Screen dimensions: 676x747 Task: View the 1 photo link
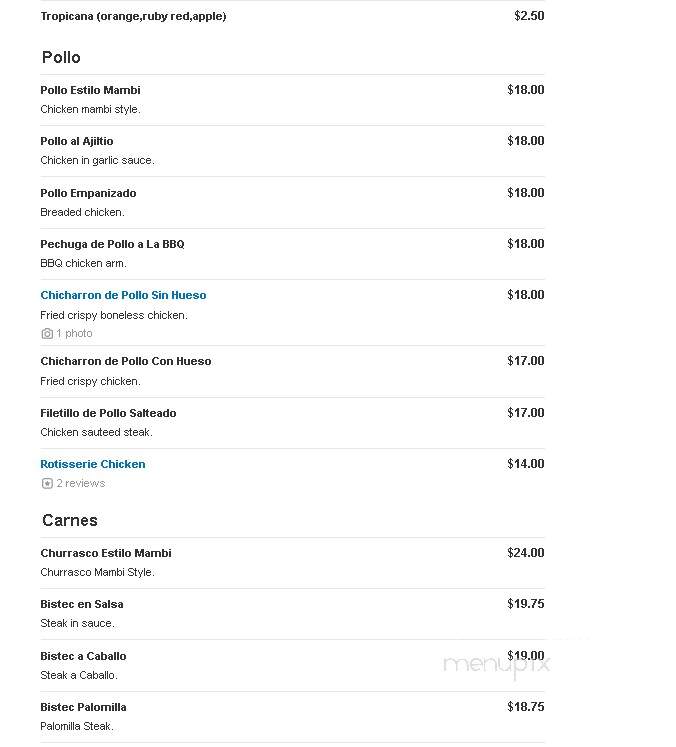pos(74,333)
